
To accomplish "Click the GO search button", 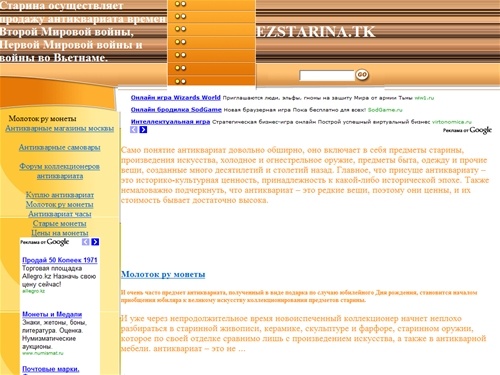I will (362, 75).
